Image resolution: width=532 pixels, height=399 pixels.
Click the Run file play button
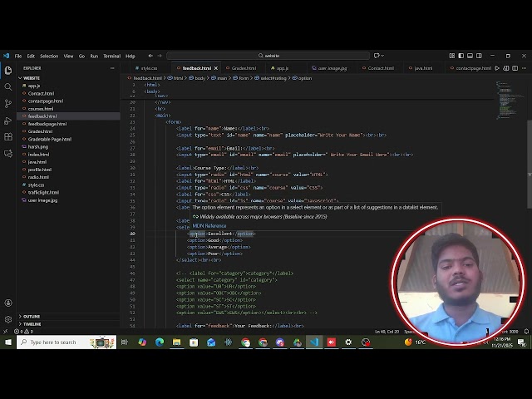point(497,68)
